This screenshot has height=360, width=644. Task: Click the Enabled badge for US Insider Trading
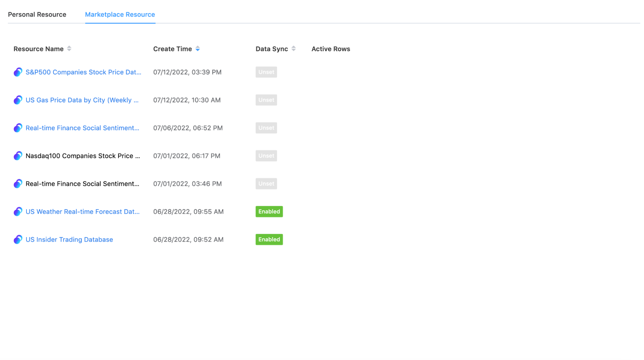(x=269, y=240)
